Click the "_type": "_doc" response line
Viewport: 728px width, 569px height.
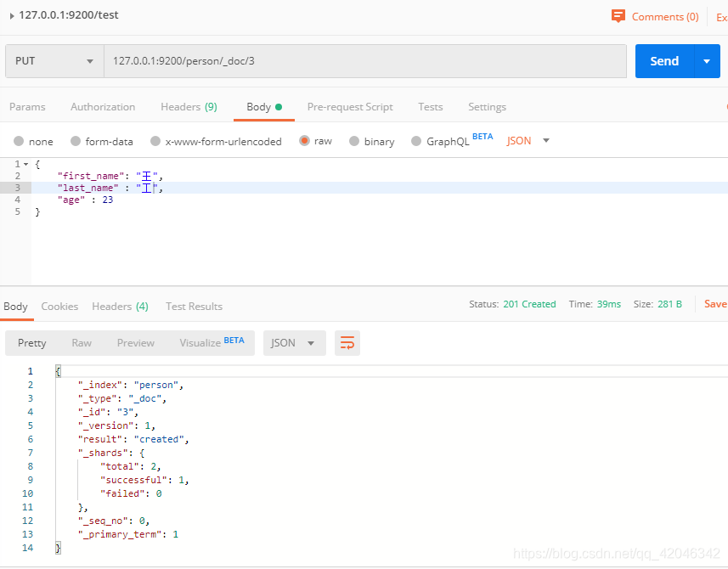pos(122,398)
